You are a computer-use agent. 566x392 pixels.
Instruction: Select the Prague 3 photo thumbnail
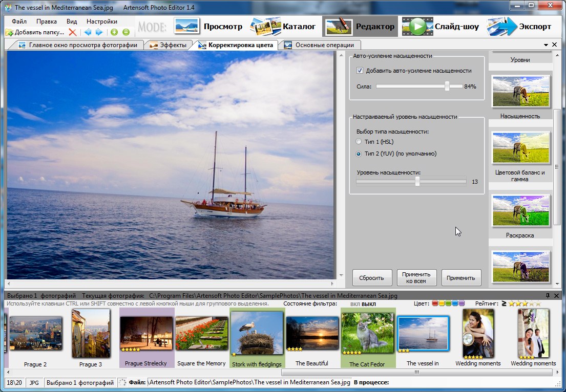pos(91,333)
